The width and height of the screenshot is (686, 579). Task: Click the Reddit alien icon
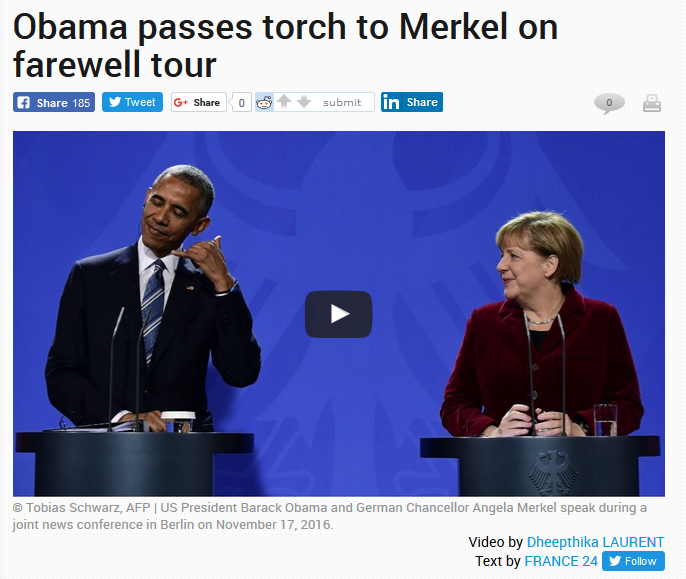point(264,102)
